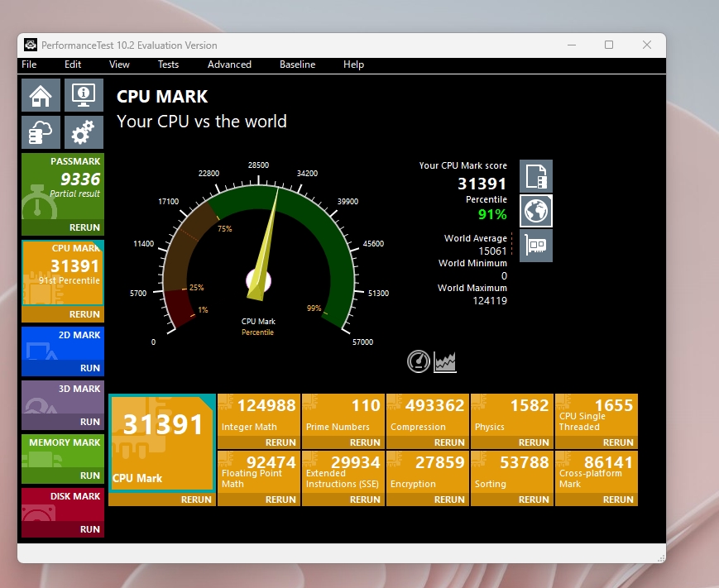Open the Advanced menu
Viewport: 719px width, 588px height.
point(229,65)
